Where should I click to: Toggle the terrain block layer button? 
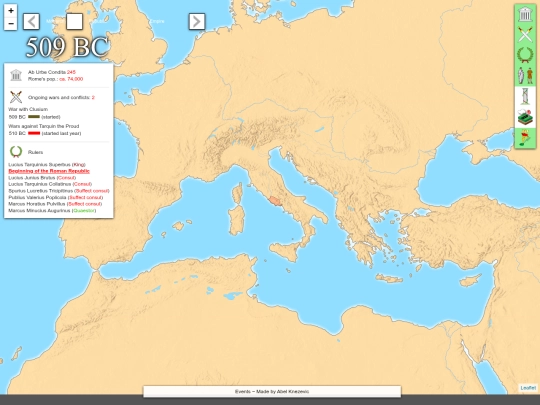[525, 117]
